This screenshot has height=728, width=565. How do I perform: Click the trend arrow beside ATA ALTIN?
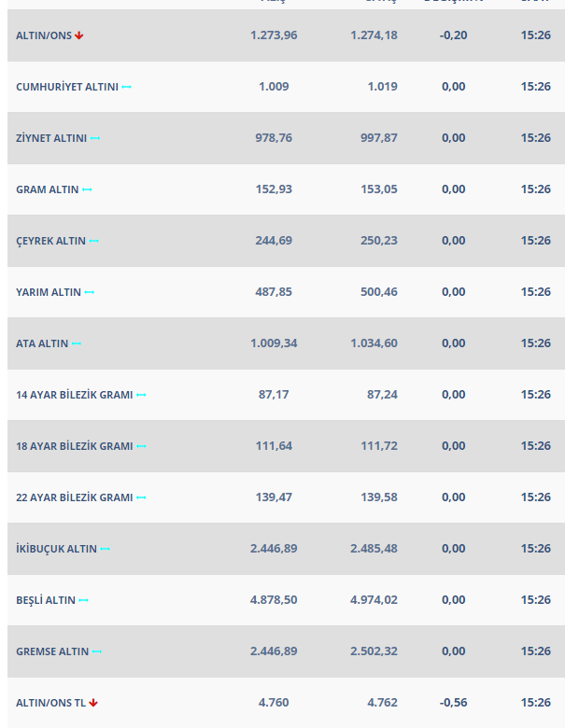[77, 343]
